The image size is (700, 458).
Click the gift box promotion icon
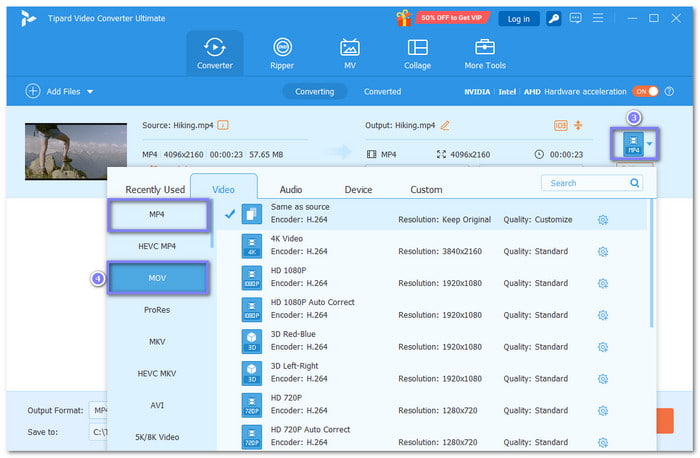coord(403,18)
